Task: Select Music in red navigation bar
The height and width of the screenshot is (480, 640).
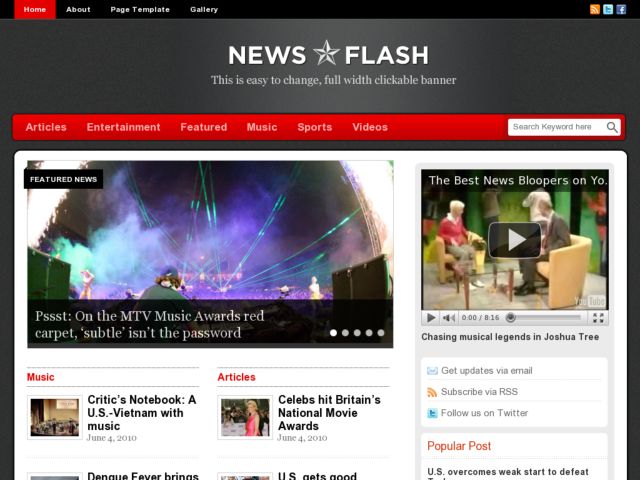Action: (x=262, y=127)
